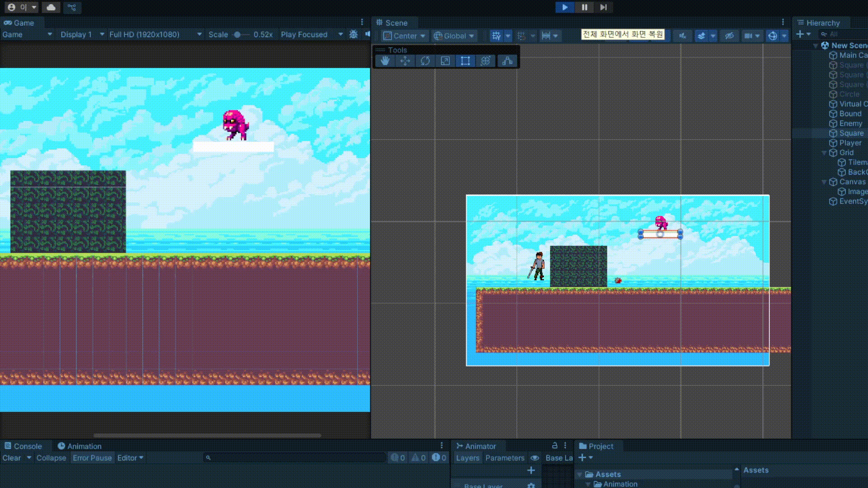Select the Move tool in Tools

[x=405, y=61]
